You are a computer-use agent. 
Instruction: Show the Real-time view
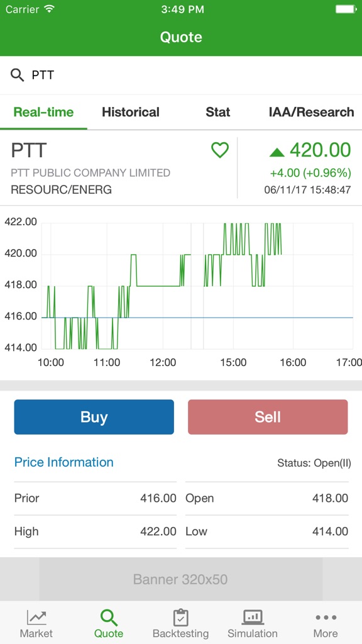(43, 112)
